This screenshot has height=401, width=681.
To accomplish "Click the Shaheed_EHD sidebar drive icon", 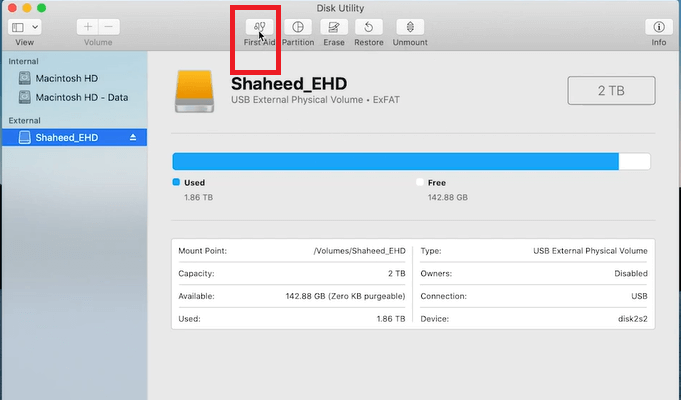I will coord(25,138).
